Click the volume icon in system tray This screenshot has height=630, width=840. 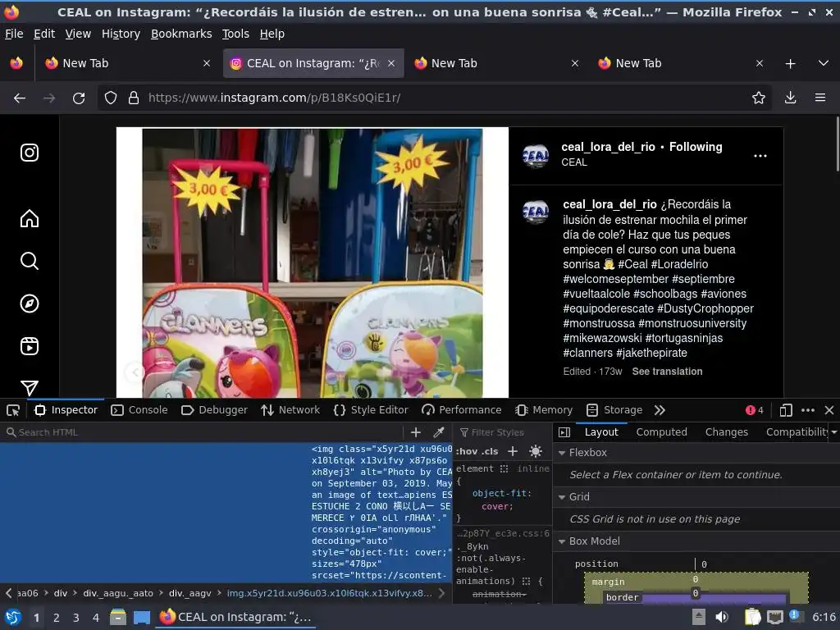coord(722,617)
